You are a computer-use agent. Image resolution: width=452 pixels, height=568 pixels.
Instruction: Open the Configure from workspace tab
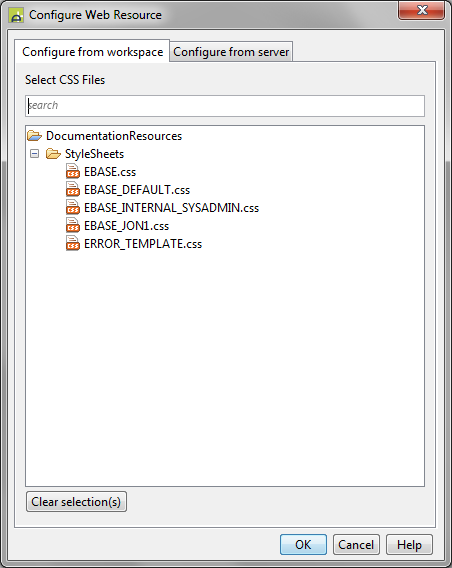click(92, 52)
